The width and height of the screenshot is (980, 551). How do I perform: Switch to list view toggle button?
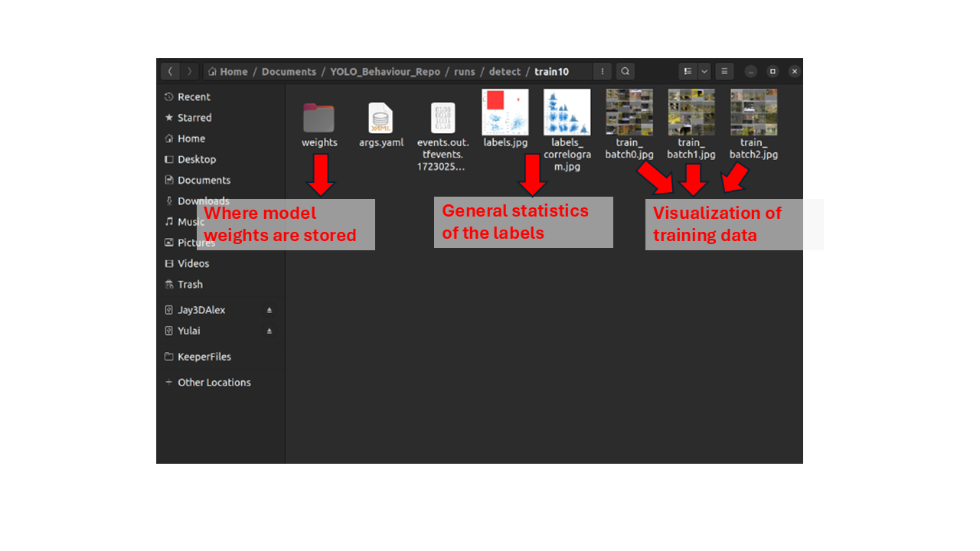point(688,71)
